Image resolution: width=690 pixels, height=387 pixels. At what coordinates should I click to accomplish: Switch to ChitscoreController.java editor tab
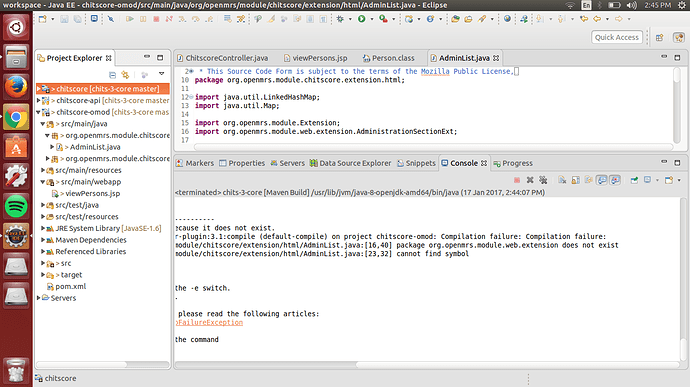[222, 58]
